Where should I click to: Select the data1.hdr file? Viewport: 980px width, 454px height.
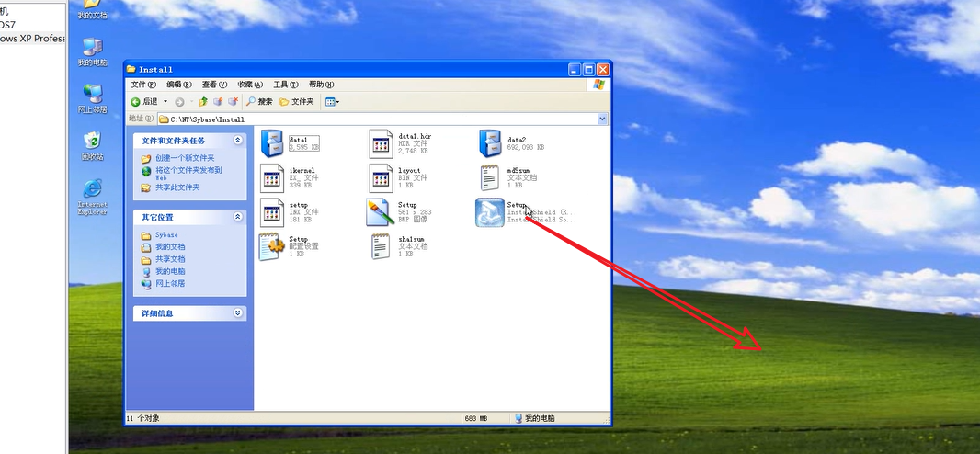(401, 143)
